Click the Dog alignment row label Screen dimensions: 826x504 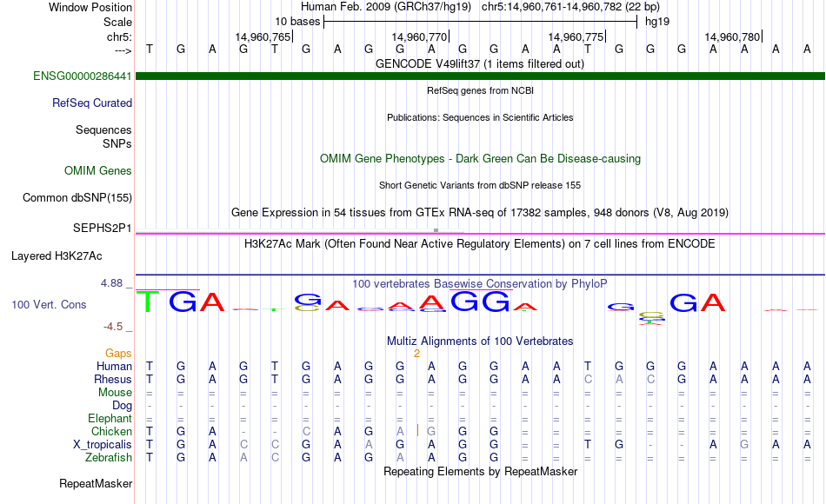(x=123, y=406)
